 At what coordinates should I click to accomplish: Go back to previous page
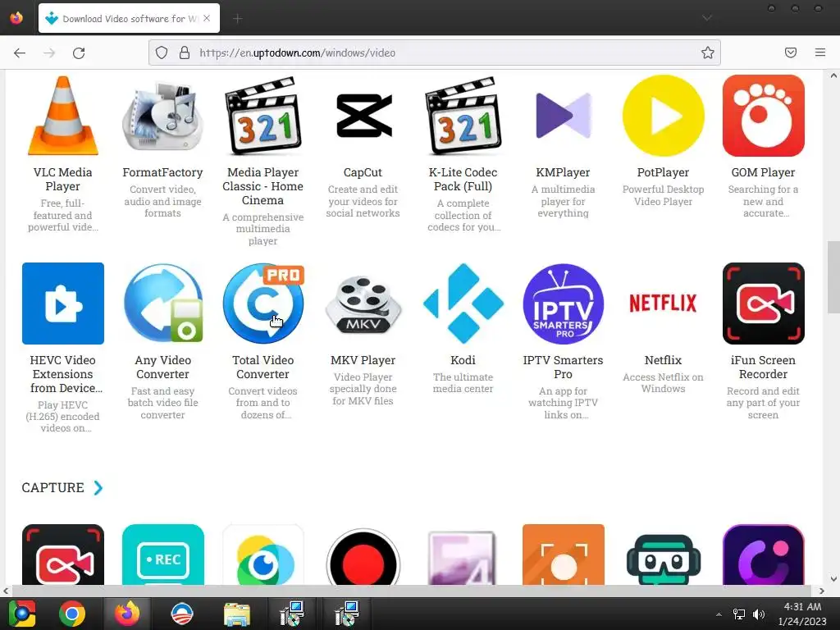click(20, 52)
